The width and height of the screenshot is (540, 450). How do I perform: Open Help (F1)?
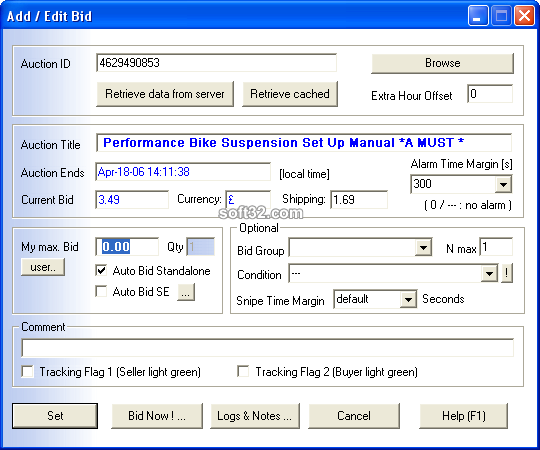tap(464, 416)
